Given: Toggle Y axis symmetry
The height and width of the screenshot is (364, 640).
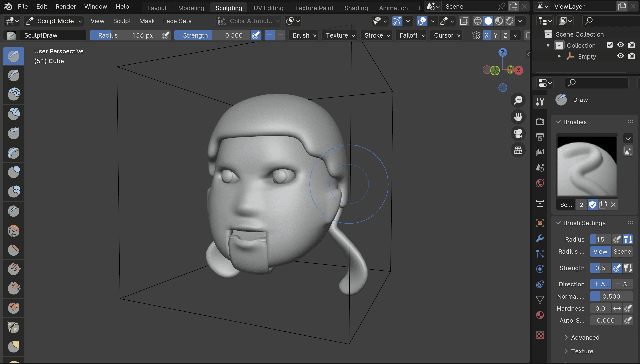Looking at the screenshot, I should pyautogui.click(x=496, y=35).
